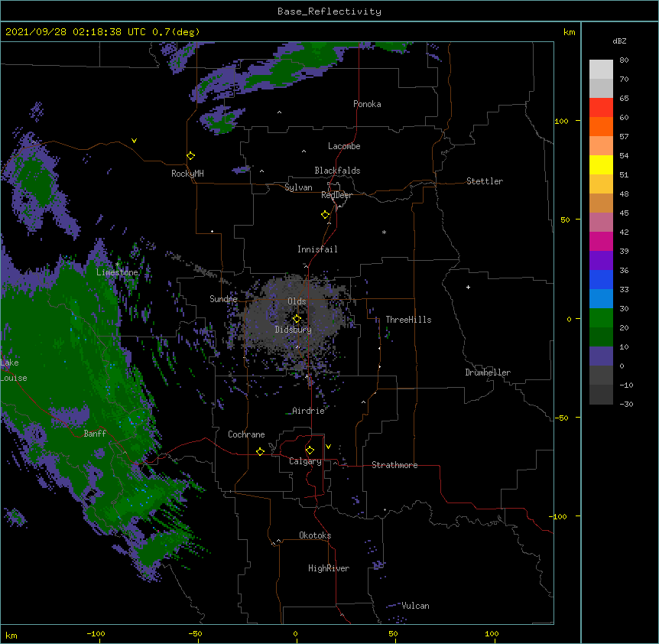Click the Didsbury town label
Screen dimensions: 659x644
click(294, 330)
